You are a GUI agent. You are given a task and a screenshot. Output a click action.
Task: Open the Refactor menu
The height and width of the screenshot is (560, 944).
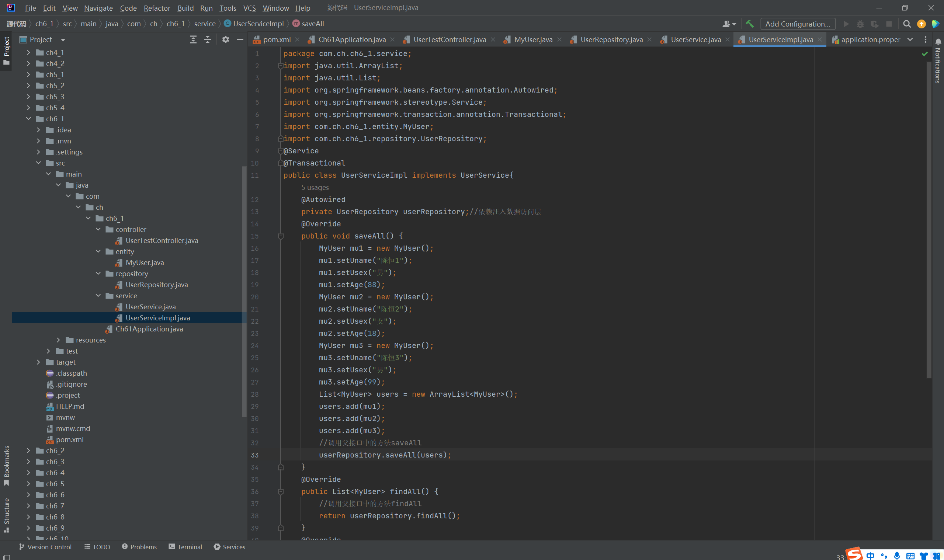coord(157,8)
